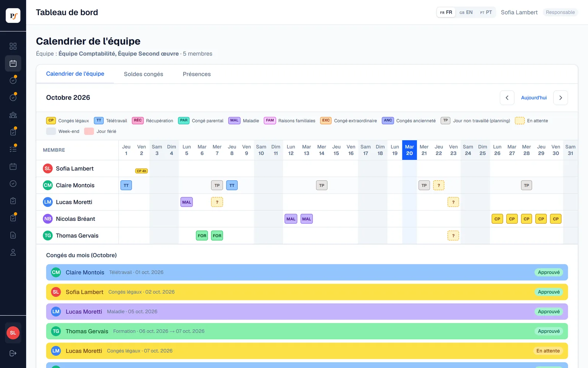Click the Sofia Lambert username in the header

click(519, 12)
